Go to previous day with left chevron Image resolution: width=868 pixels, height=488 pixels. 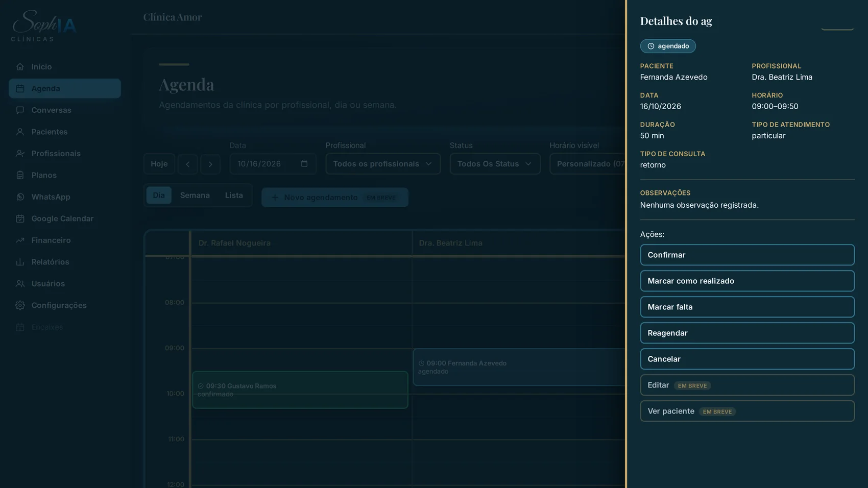(188, 164)
